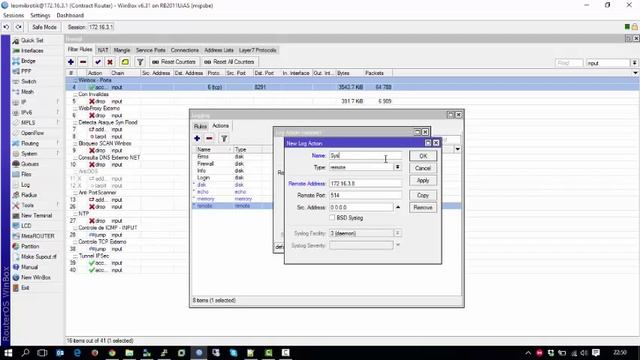
Task: Open MetaROUTER in the sidebar
Action: coord(38,236)
